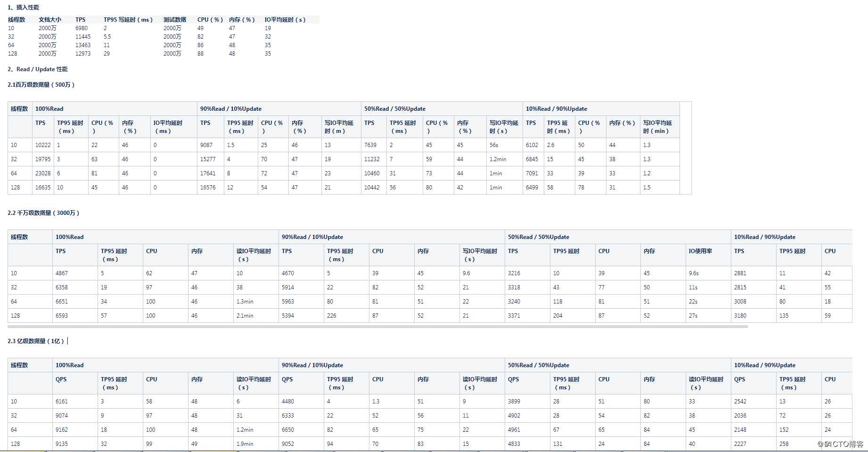Click the TP95 写延时（ms）column header
This screenshot has width=868, height=452.
(x=128, y=20)
